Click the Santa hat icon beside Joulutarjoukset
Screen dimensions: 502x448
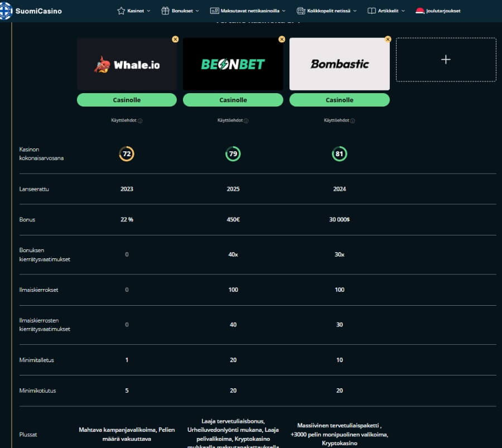pos(420,10)
